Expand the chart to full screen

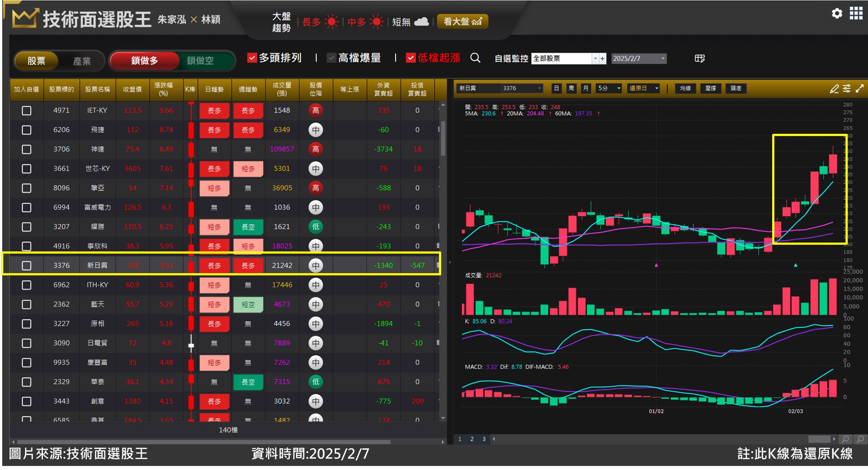tap(860, 88)
